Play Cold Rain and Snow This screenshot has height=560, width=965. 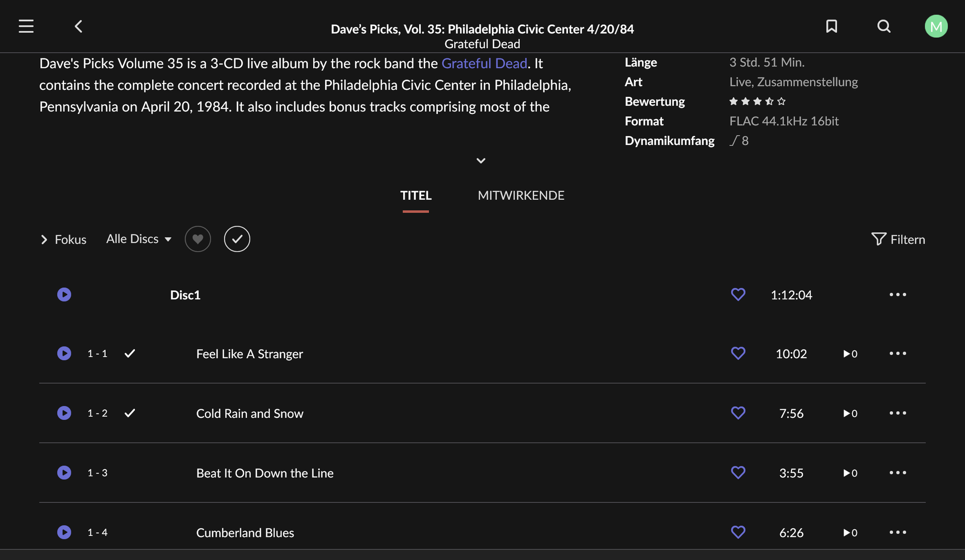coord(64,413)
